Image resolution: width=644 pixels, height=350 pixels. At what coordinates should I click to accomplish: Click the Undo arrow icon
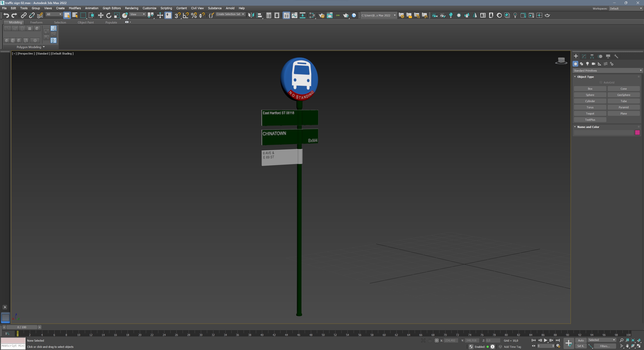tap(6, 15)
